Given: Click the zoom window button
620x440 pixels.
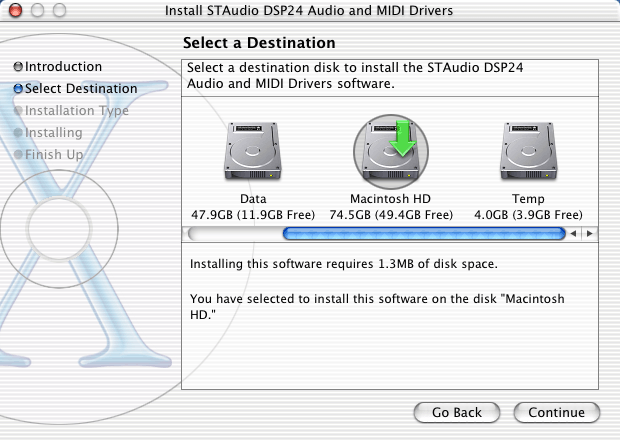Looking at the screenshot, I should [x=60, y=10].
